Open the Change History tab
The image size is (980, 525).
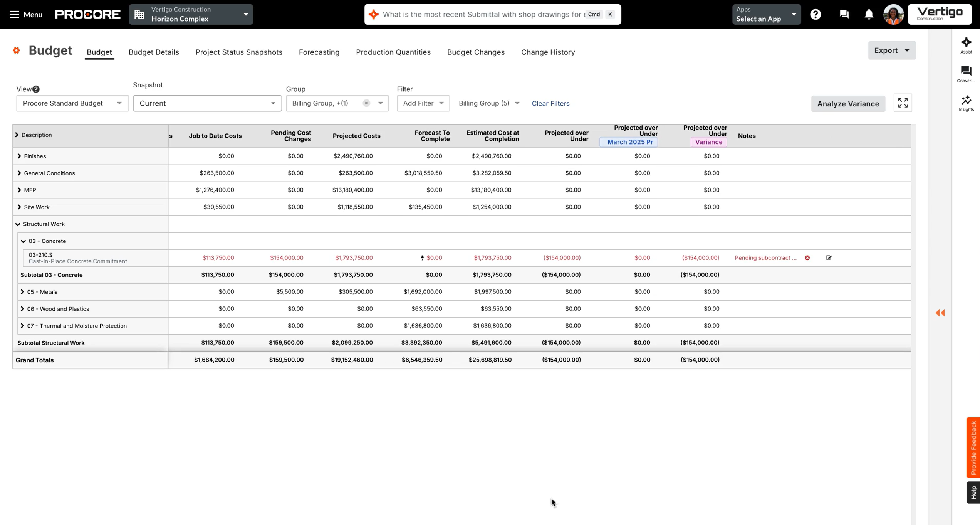click(548, 52)
